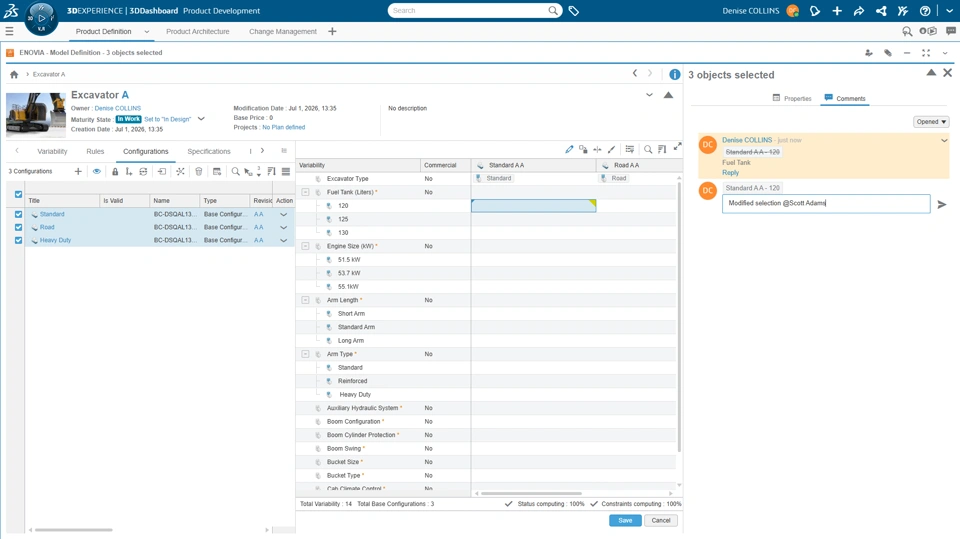This screenshot has width=960, height=539.
Task: Click the import arrow-into-box icon in configurations toolbar
Action: click(x=162, y=172)
